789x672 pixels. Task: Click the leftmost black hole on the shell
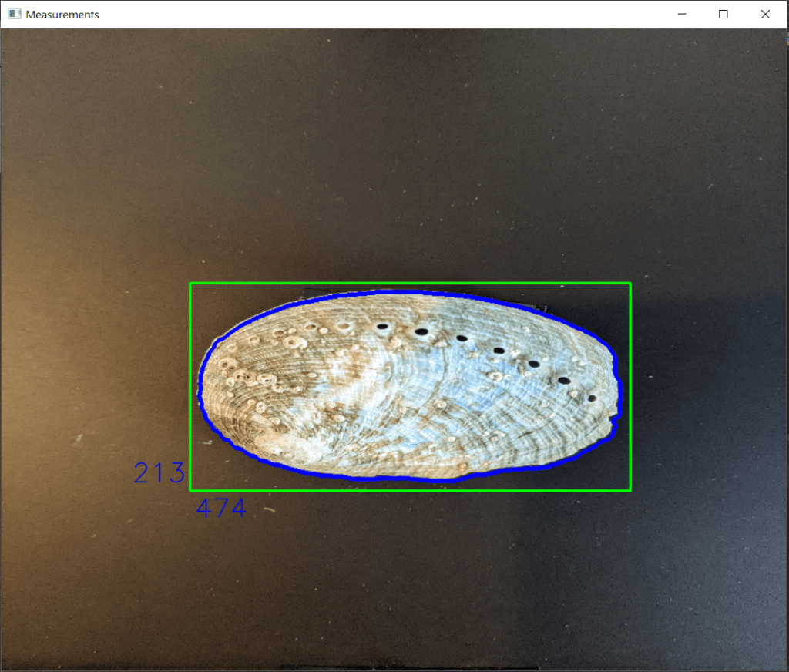pyautogui.click(x=381, y=326)
